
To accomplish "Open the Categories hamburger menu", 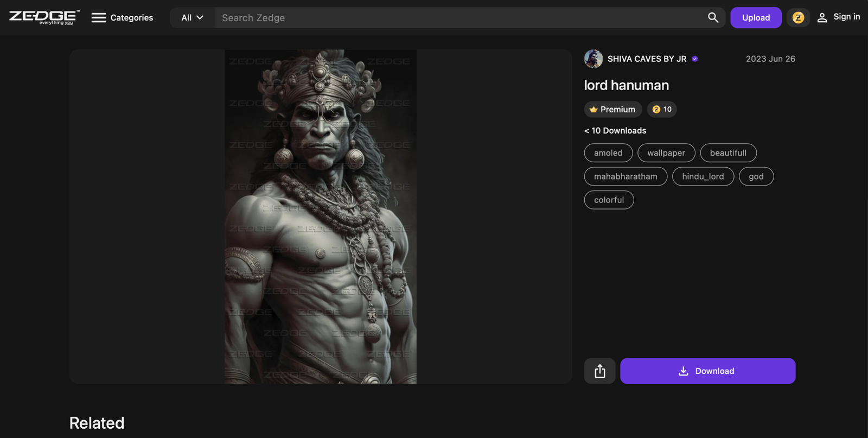I will (x=122, y=17).
